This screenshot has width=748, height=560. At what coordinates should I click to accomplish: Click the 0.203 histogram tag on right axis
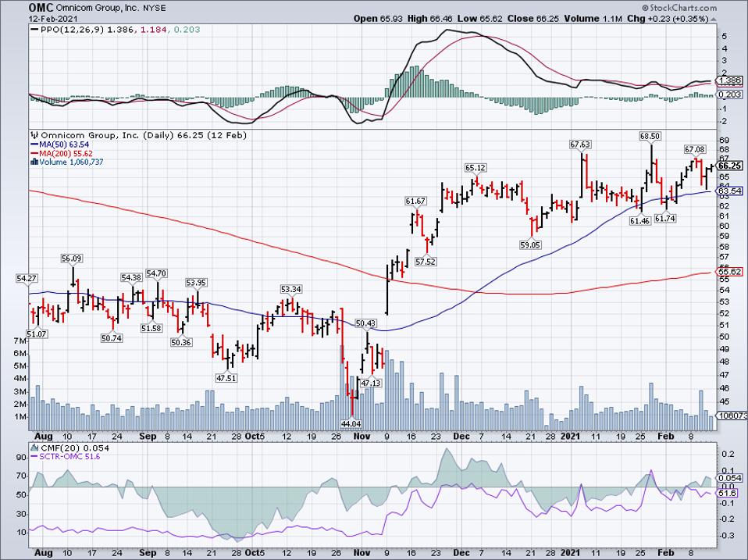coord(730,95)
